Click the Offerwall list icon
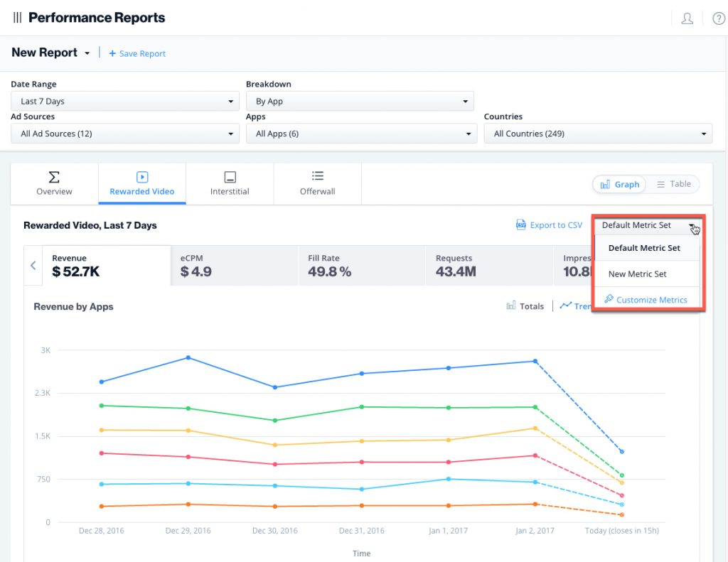The height and width of the screenshot is (562, 728). (317, 175)
